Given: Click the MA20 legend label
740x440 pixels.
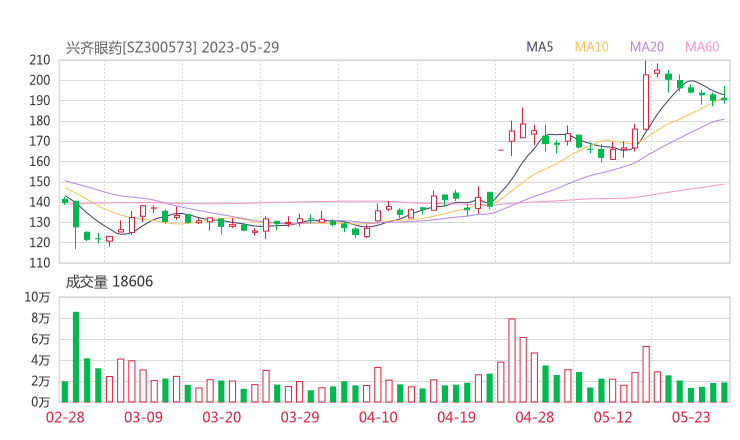Looking at the screenshot, I should tap(647, 47).
